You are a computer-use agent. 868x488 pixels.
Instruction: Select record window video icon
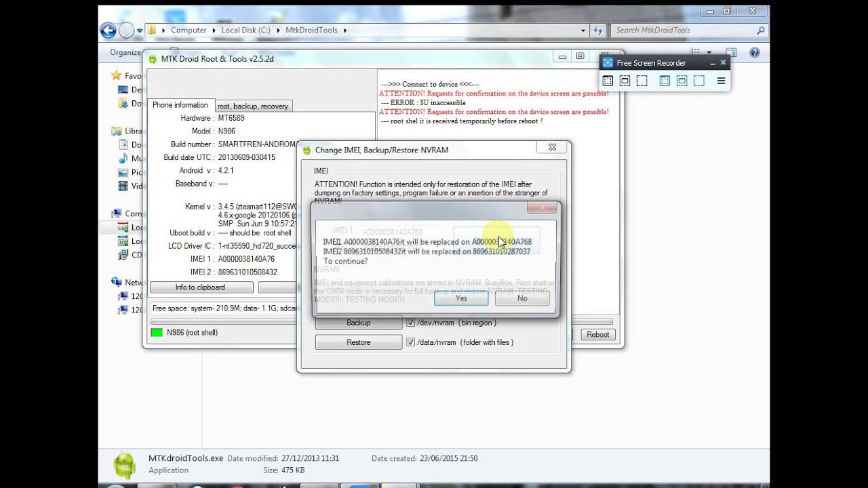665,81
